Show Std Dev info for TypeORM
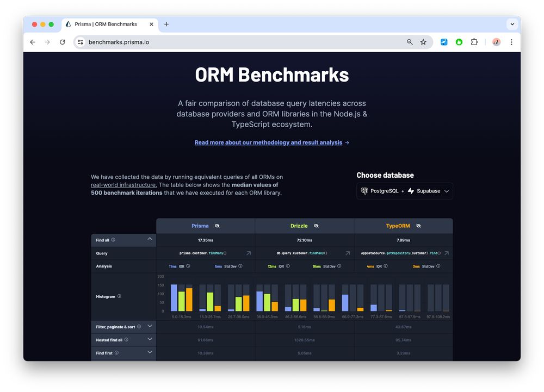The width and height of the screenshot is (544, 392). [438, 266]
